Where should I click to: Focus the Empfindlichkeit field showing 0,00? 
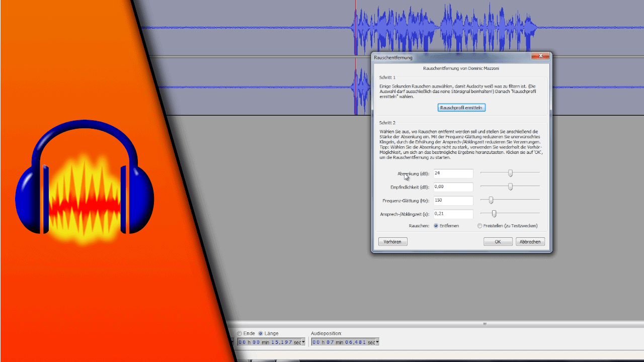tap(453, 187)
